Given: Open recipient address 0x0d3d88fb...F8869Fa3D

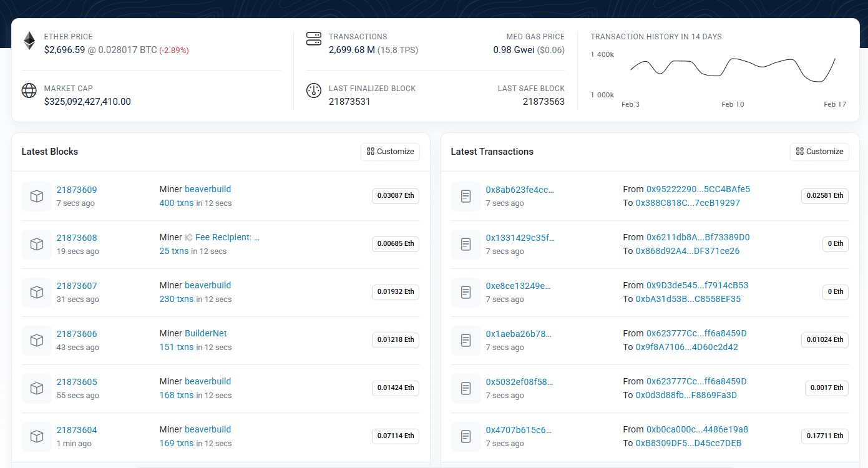Looking at the screenshot, I should 686,395.
